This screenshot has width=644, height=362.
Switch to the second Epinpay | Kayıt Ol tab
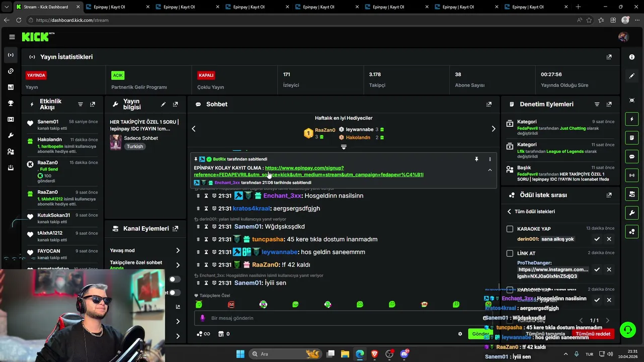pos(187,7)
